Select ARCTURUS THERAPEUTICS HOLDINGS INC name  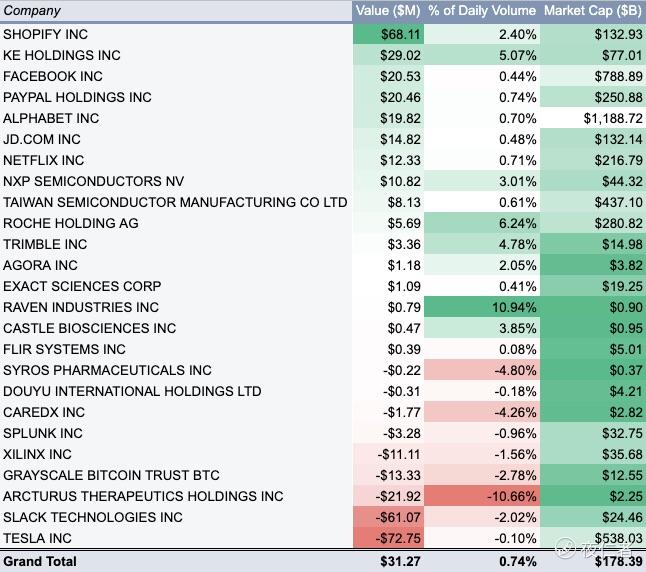click(143, 497)
